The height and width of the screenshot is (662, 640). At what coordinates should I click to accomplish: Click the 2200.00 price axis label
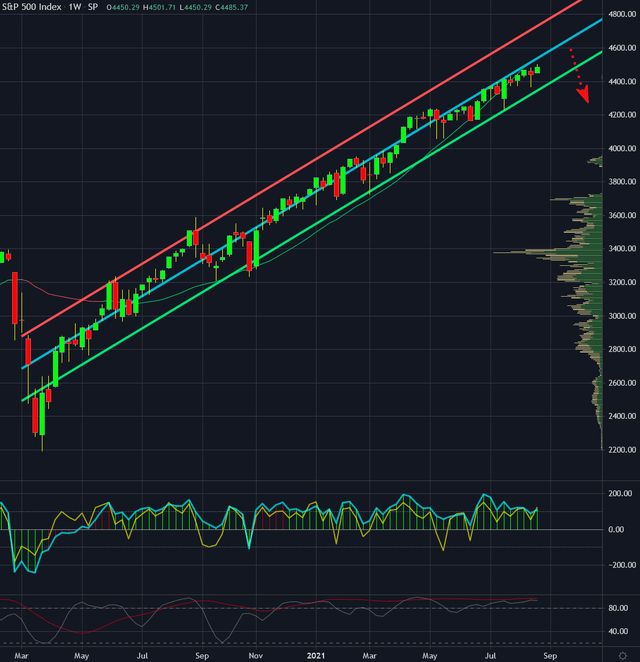(620, 450)
